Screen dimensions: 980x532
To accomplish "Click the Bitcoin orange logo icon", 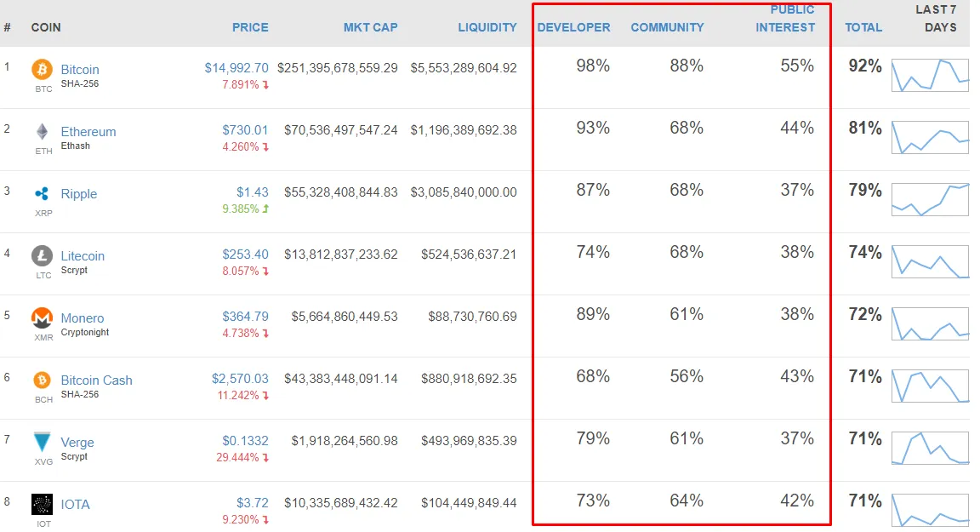I will pyautogui.click(x=42, y=70).
